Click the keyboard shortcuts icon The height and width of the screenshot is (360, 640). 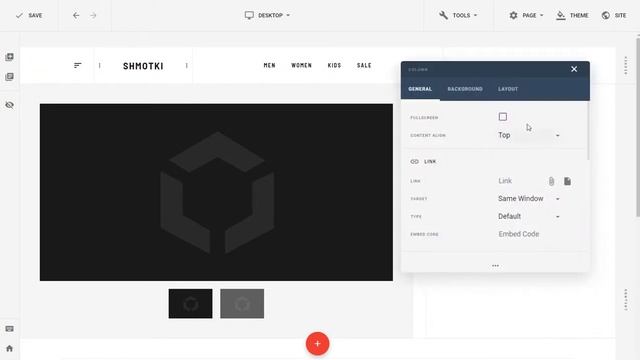(x=9, y=329)
